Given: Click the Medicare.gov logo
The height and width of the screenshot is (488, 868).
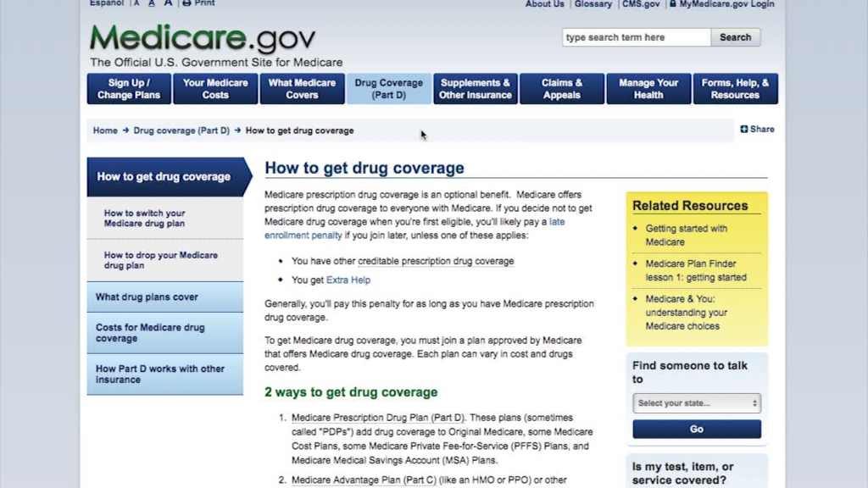Looking at the screenshot, I should [203, 39].
